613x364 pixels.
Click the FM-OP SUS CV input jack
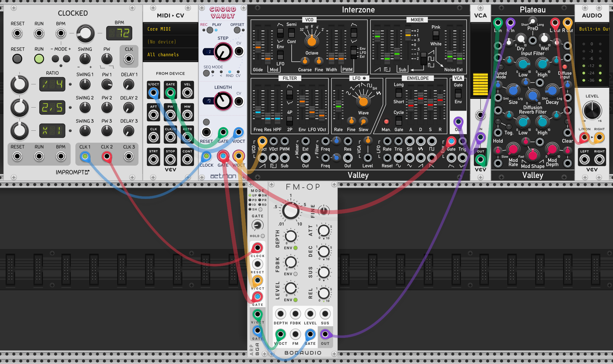325,314
